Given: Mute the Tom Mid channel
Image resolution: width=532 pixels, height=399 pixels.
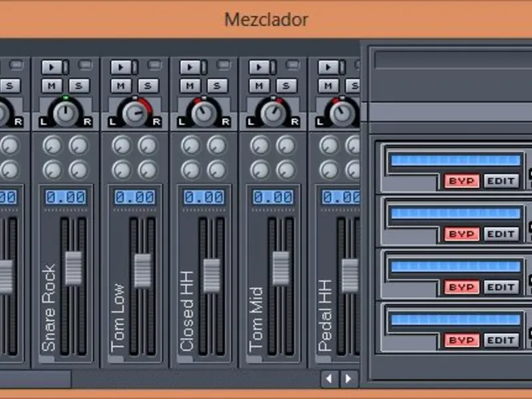Looking at the screenshot, I should pyautogui.click(x=259, y=86).
